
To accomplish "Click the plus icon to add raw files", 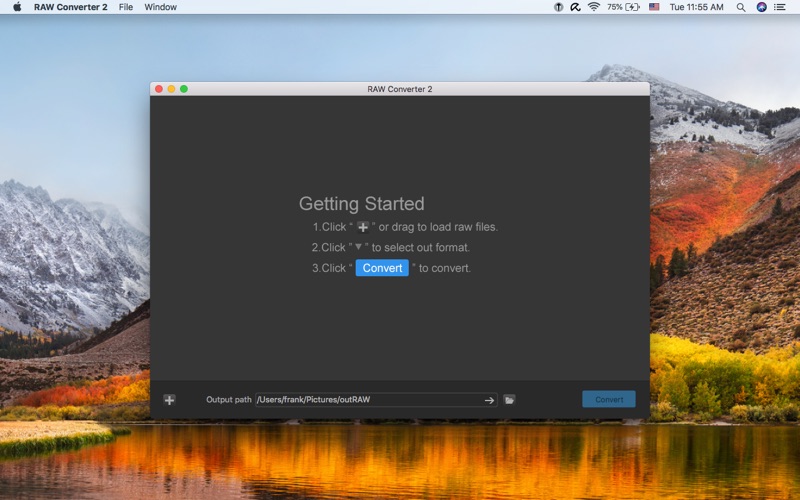I will (x=169, y=400).
